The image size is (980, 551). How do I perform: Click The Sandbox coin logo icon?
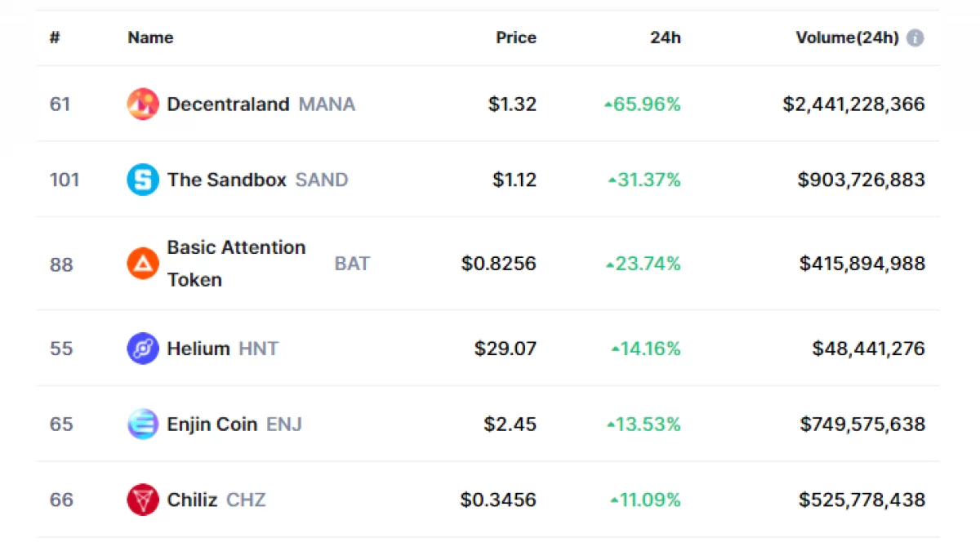pos(143,180)
